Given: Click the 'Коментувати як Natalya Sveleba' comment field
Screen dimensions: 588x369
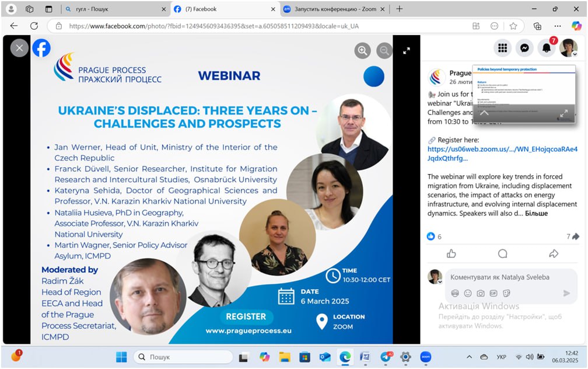Looking at the screenshot, I should tap(502, 277).
